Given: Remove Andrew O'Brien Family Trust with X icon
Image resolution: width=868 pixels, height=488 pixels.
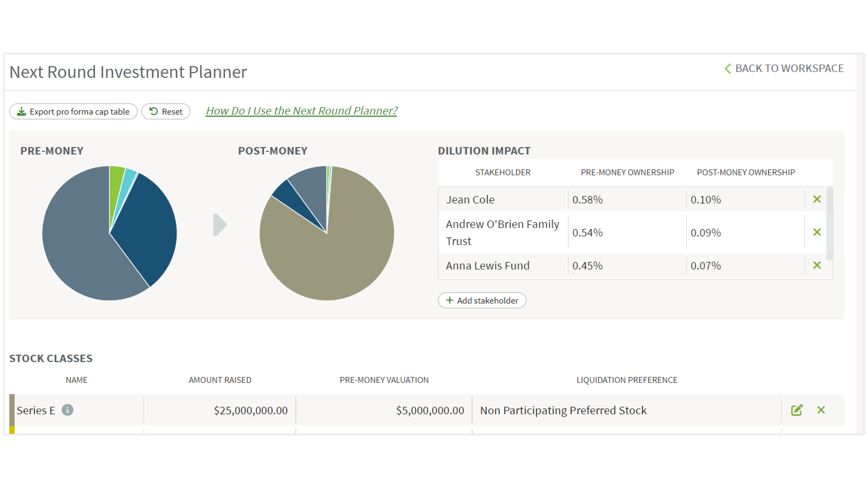Looking at the screenshot, I should tap(817, 232).
